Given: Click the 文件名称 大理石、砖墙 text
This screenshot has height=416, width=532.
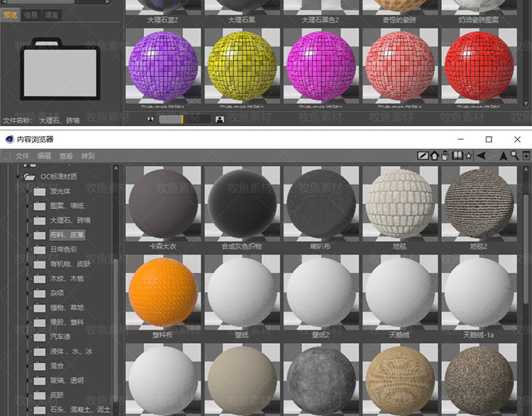Looking at the screenshot, I should 41,120.
